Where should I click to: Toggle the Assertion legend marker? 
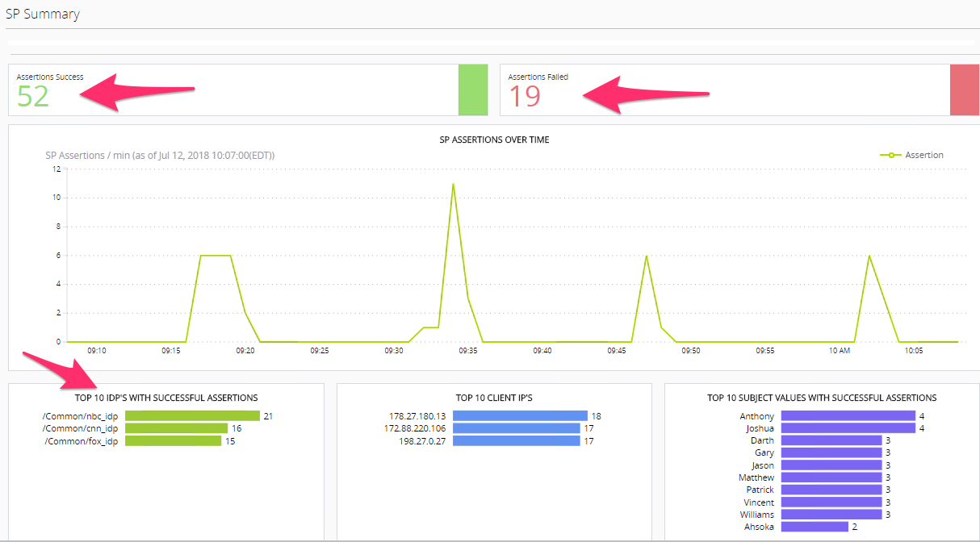point(890,155)
